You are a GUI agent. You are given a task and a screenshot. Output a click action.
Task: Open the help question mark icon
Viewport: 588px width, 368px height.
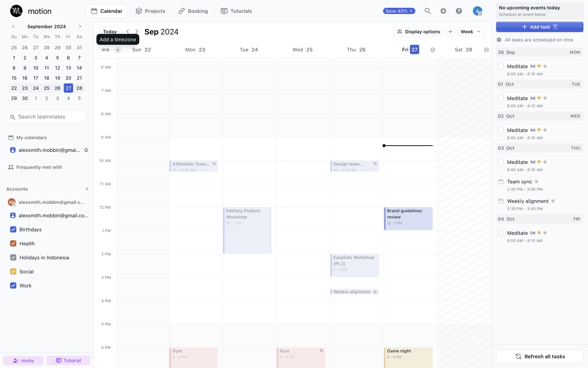[459, 11]
